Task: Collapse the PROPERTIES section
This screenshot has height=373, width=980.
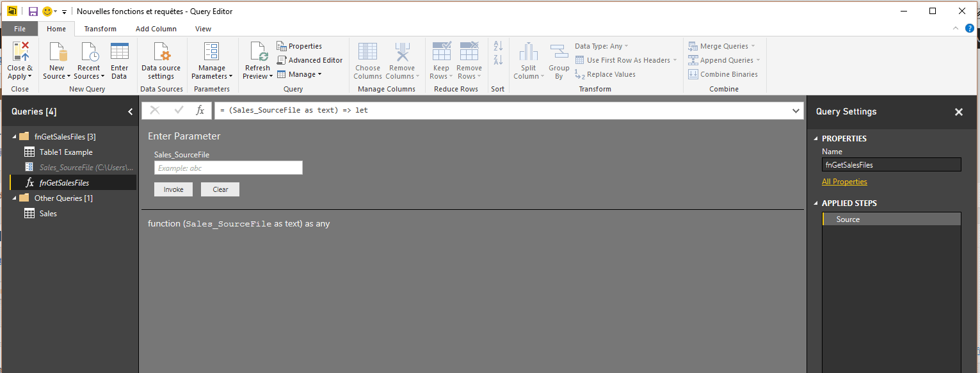Action: [x=815, y=139]
